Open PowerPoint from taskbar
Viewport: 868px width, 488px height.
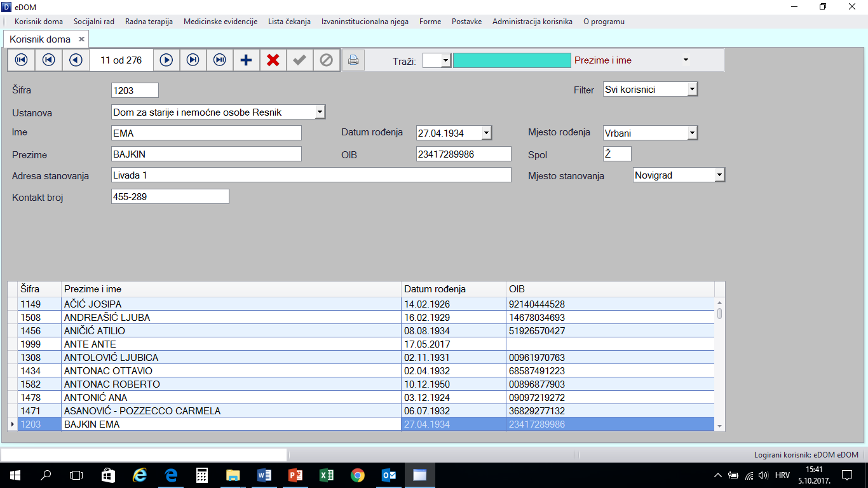(x=295, y=475)
